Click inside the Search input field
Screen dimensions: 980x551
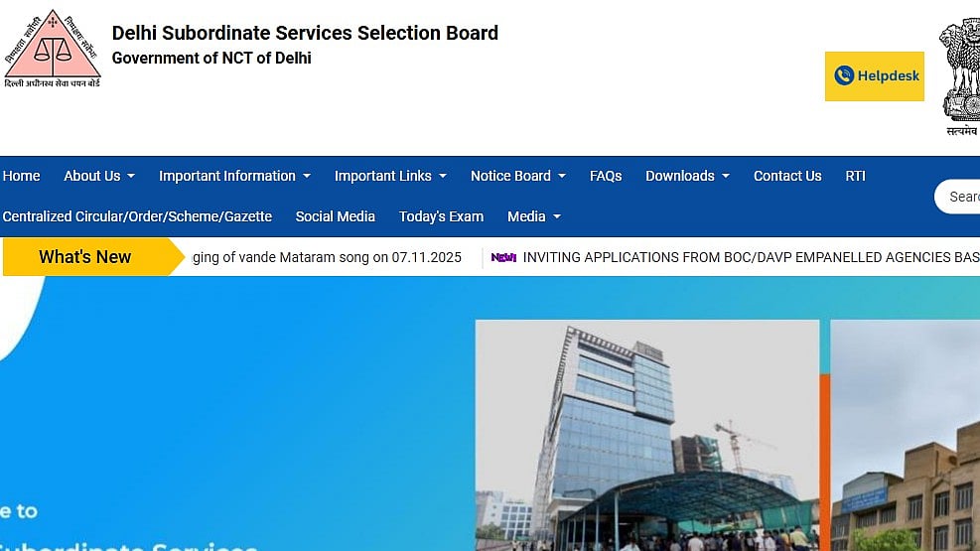point(961,197)
